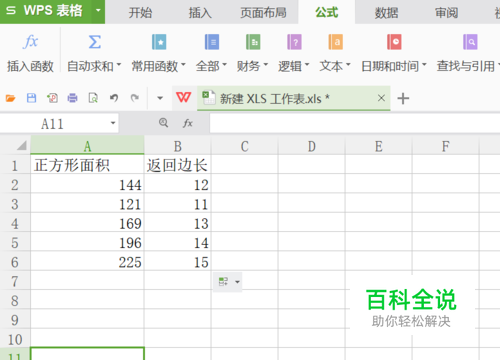Screen dimensions: 500x360
Task: Close the 新建 XLS 工作表.xls tab
Action: coord(381,98)
